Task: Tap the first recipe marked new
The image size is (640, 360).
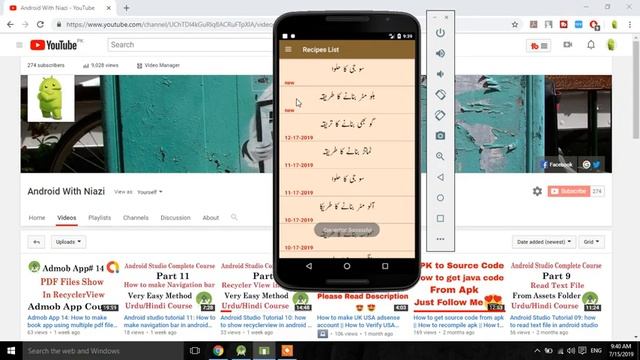Action: tap(347, 73)
